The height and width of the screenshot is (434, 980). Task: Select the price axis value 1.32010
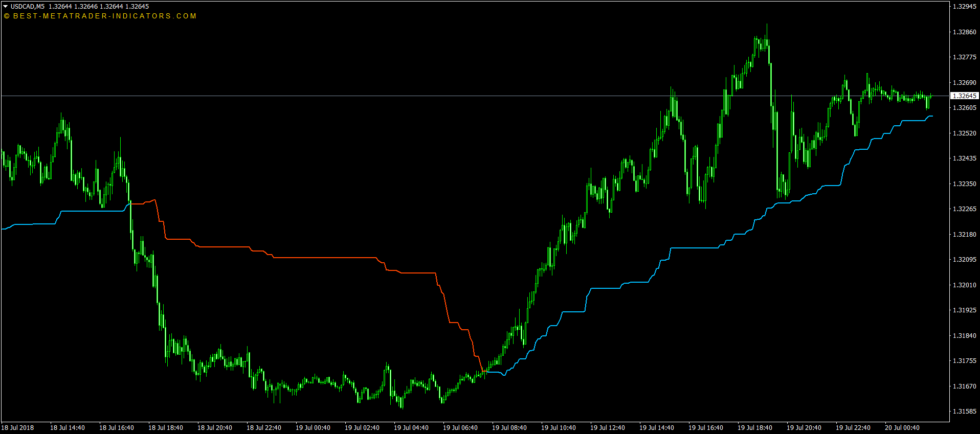(x=964, y=285)
